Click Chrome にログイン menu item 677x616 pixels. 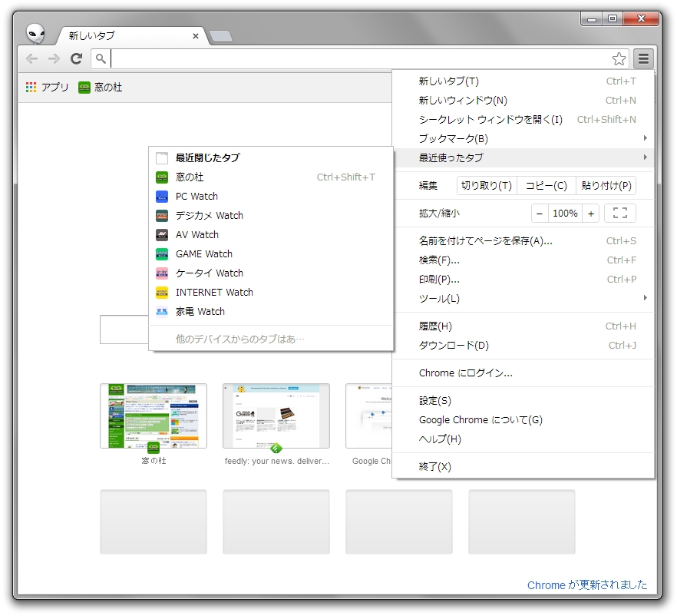[523, 373]
